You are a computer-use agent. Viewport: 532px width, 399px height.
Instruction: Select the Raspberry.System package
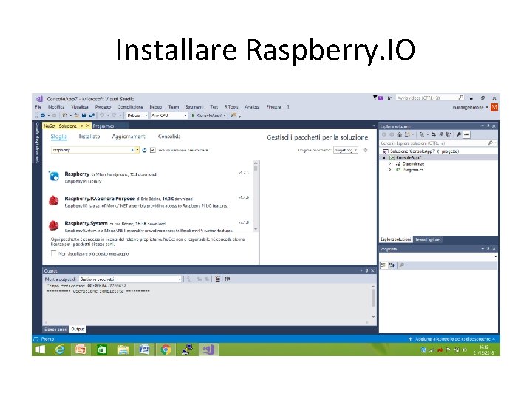coord(149,225)
